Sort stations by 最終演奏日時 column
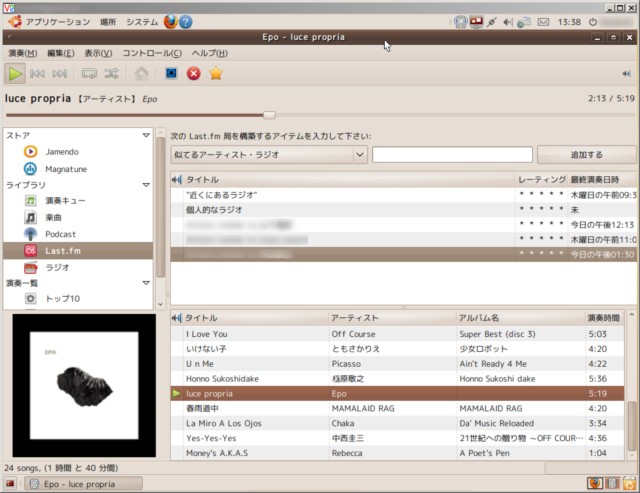The height and width of the screenshot is (493, 640). (602, 180)
